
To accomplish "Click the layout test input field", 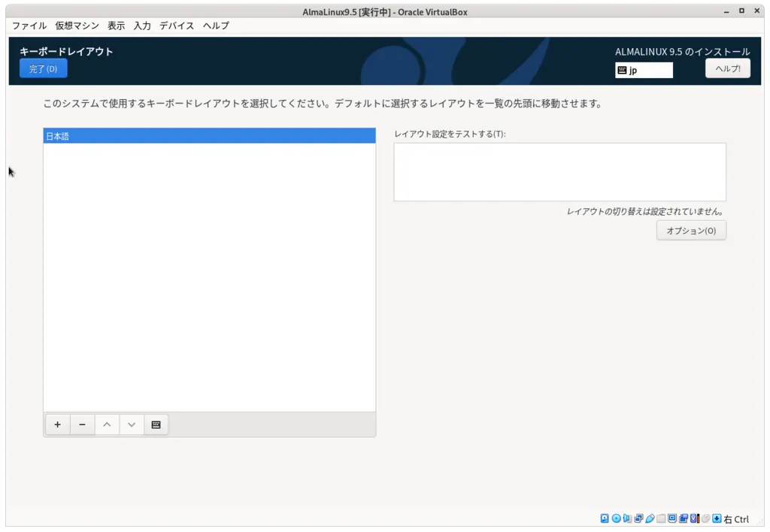I will click(559, 171).
